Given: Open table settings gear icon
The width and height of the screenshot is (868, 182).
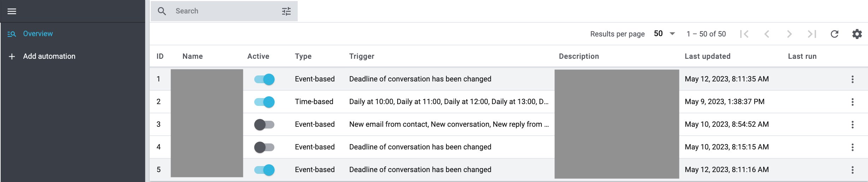Looking at the screenshot, I should pos(857,34).
